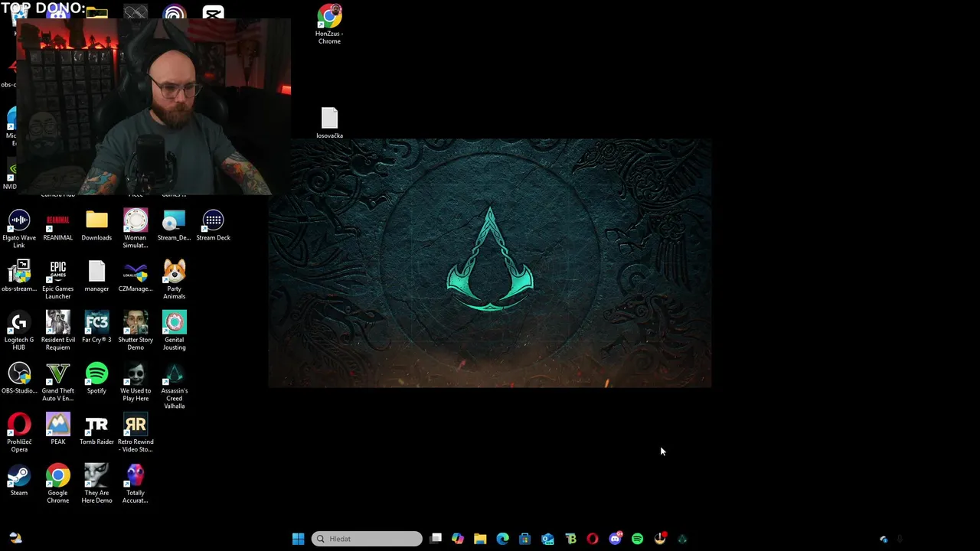
Task: Open the weather widget on the taskbar
Action: point(15,539)
